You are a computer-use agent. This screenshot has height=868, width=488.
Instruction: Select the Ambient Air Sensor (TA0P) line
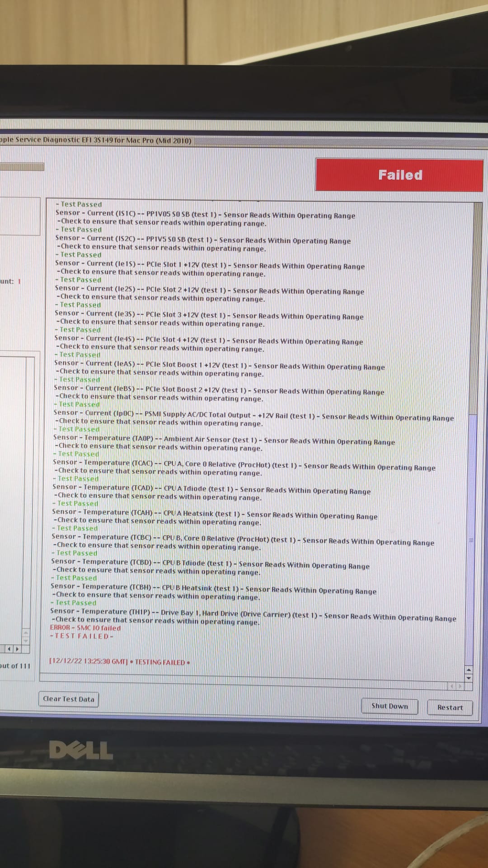pos(224,439)
